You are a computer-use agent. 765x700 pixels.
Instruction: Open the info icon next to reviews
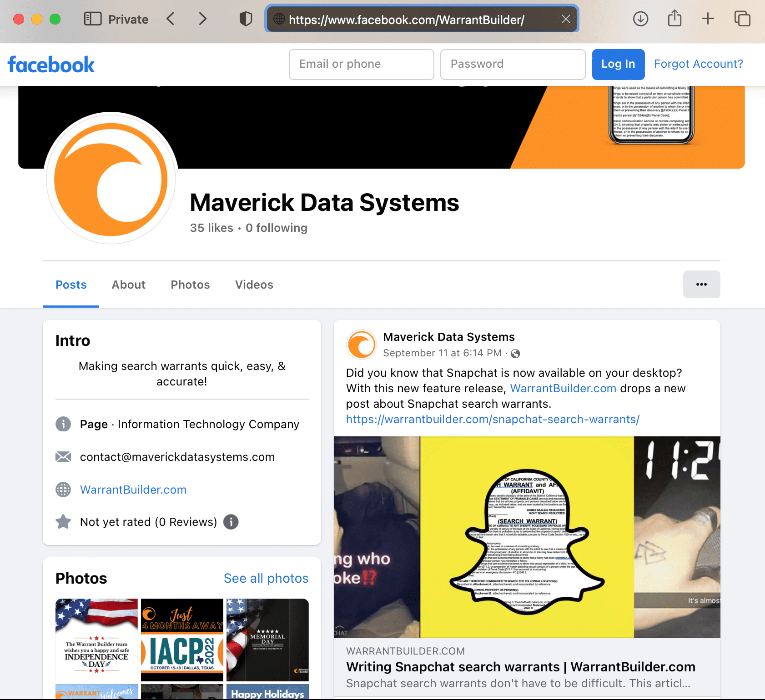231,522
